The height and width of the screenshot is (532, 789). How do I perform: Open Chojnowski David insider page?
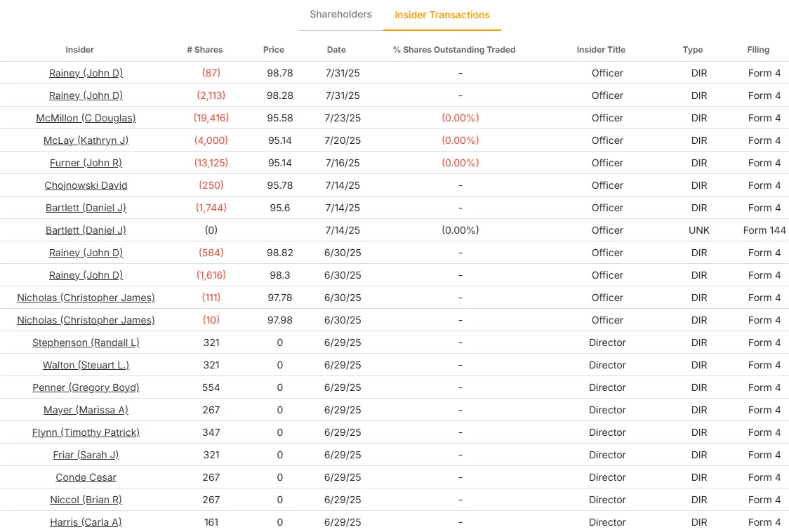[86, 185]
